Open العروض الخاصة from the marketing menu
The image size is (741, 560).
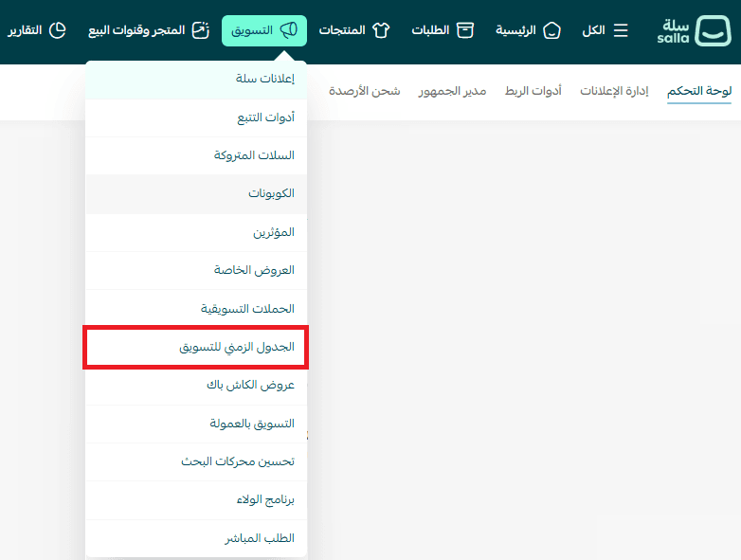coord(254,270)
